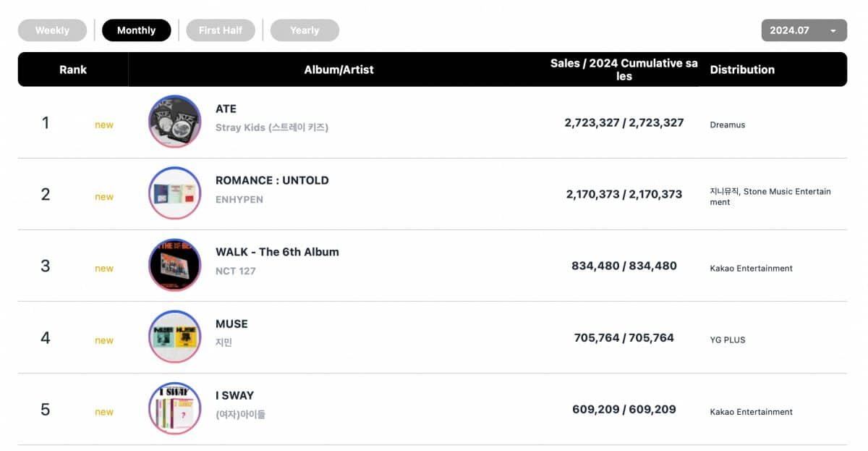Click the I SWAY album title
The width and height of the screenshot is (868, 451).
click(234, 395)
